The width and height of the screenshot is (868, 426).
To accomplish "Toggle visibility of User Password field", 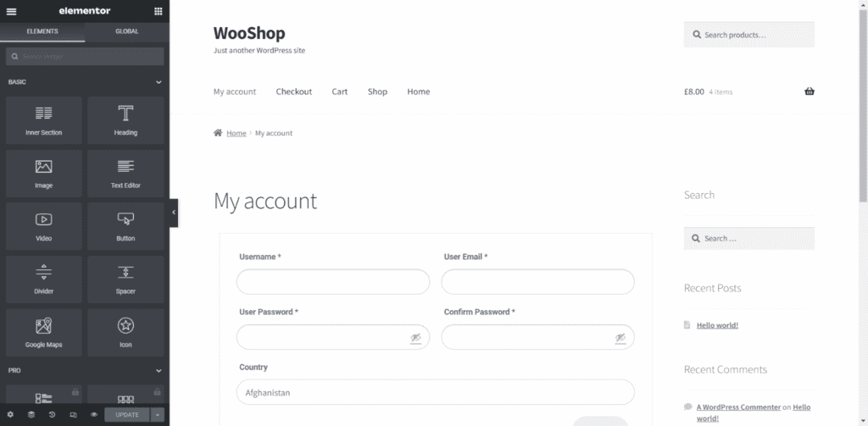I will click(x=415, y=337).
